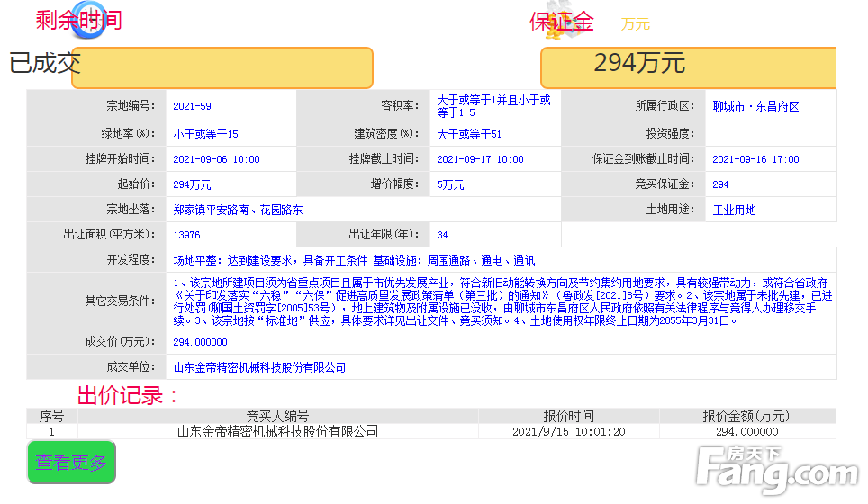This screenshot has width=868, height=504.
Task: Click the 序号 column header
Action: point(51,416)
